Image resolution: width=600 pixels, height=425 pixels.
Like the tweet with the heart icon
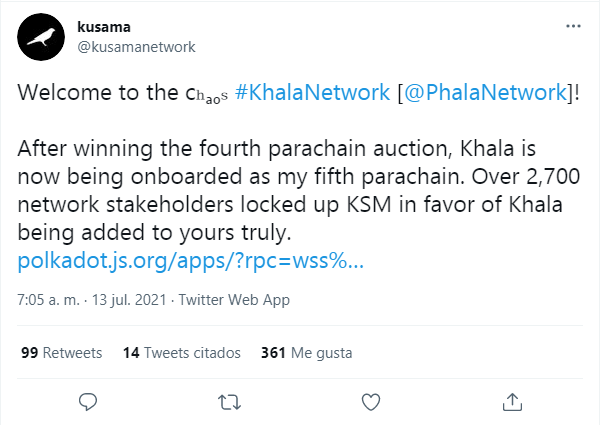coord(371,401)
